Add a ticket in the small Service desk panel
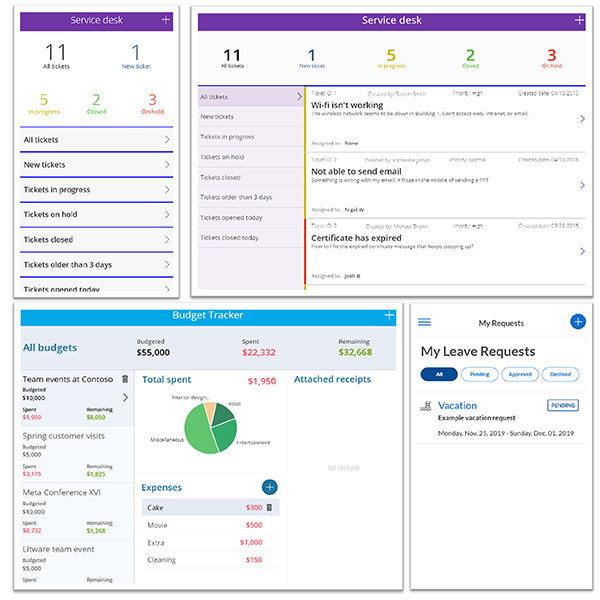Screen dimensions: 600x600 [165, 20]
